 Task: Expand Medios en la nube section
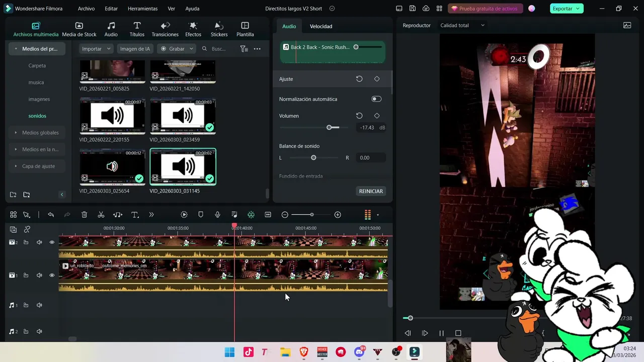click(x=16, y=149)
